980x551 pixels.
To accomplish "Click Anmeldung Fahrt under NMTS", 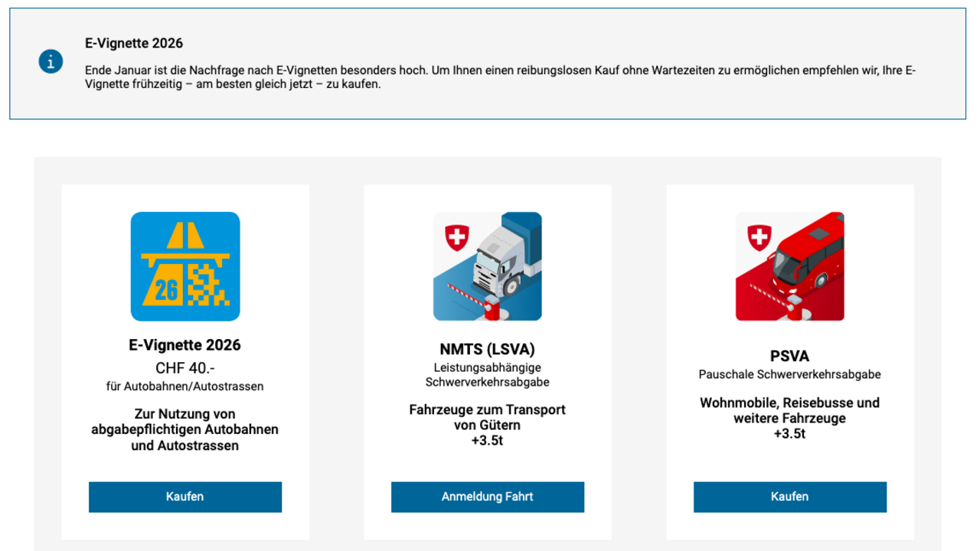I will tap(487, 496).
